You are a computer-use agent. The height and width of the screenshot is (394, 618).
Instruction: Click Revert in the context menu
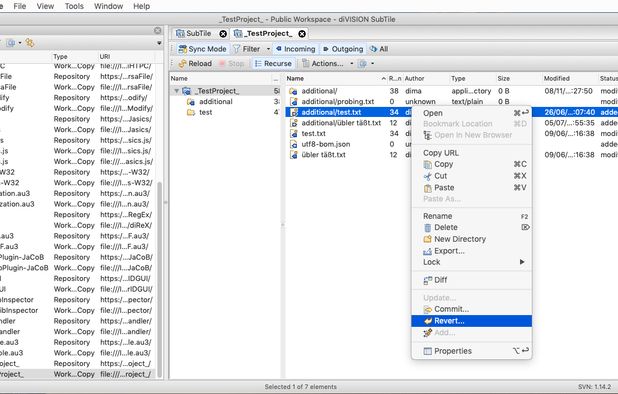471,321
